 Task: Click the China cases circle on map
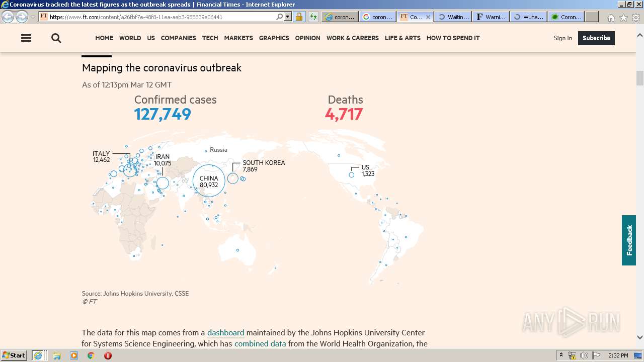point(209,181)
